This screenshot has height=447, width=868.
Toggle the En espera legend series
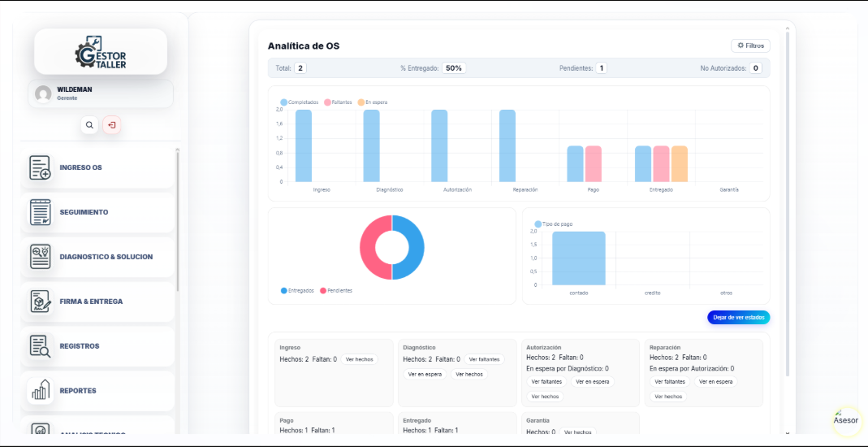373,102
